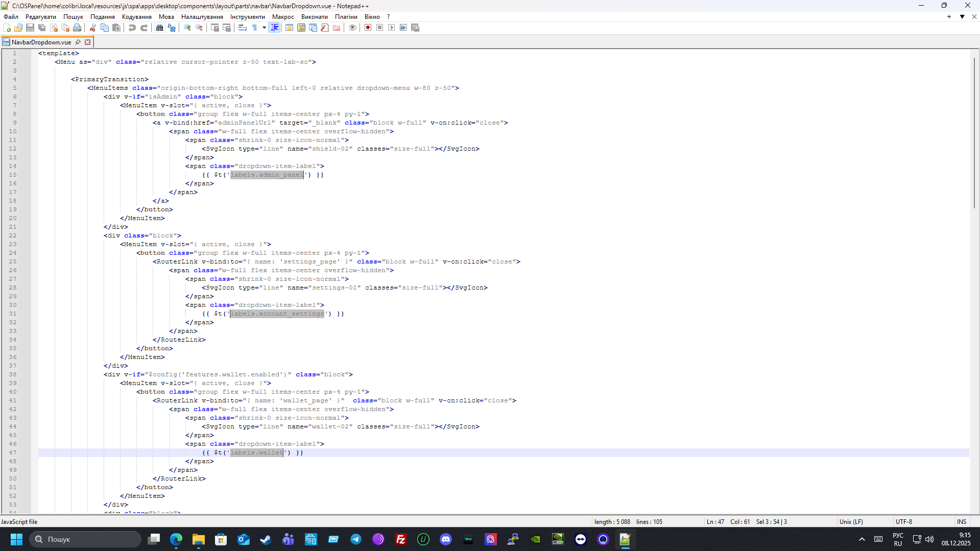
Task: Open FileZilla from the taskbar
Action: click(401, 539)
